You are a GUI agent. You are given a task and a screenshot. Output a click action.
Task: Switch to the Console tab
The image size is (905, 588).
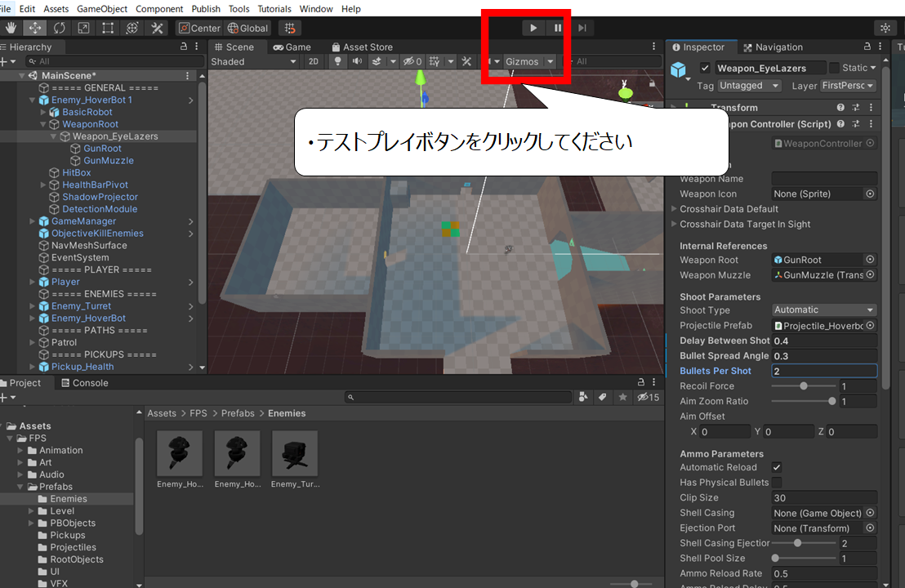85,382
